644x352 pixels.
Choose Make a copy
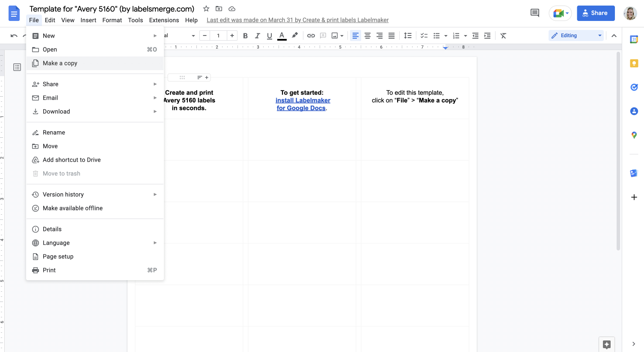95,63
